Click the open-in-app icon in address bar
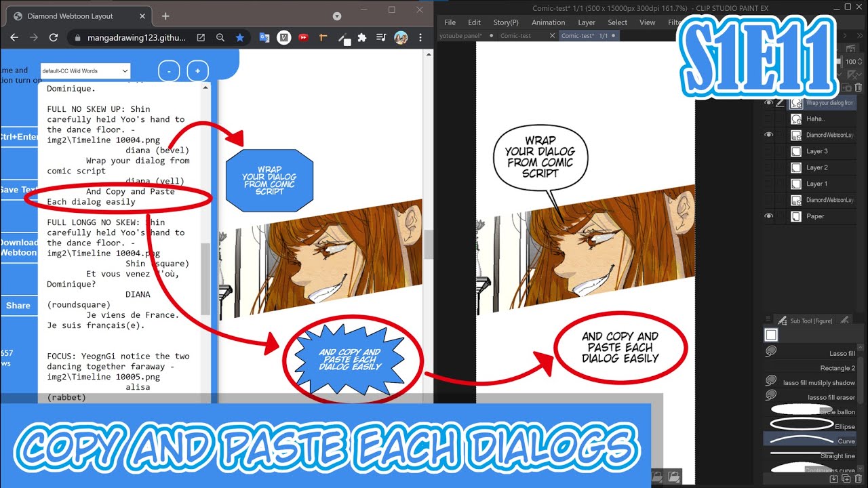Screen dimensions: 868x488 tap(201, 38)
